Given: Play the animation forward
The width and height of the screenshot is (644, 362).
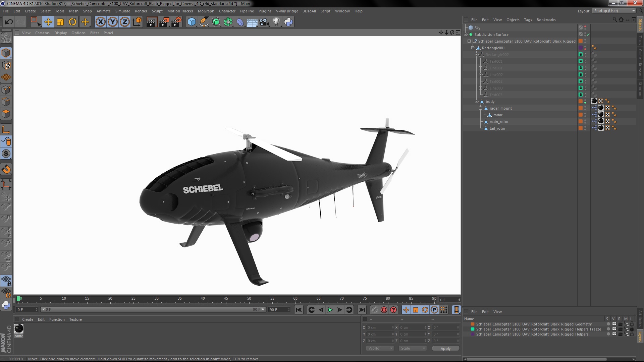Looking at the screenshot, I should [330, 310].
